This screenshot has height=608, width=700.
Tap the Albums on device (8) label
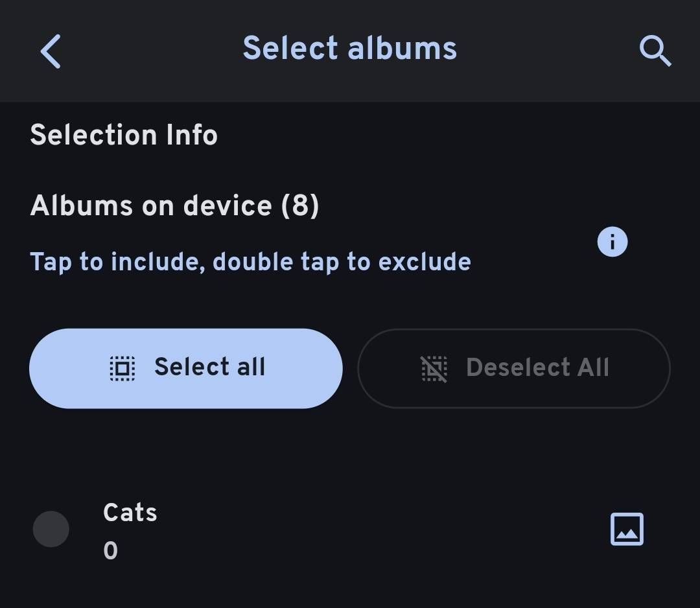tap(174, 206)
